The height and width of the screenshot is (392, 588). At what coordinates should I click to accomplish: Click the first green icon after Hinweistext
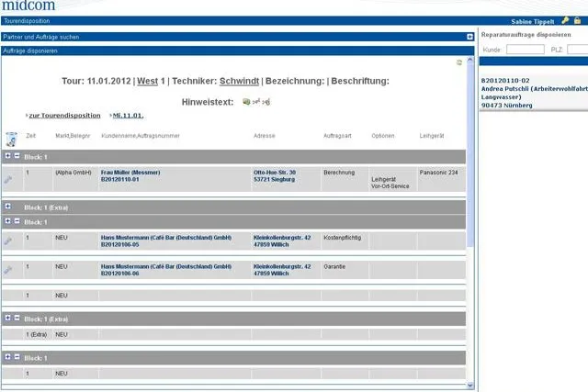click(246, 102)
